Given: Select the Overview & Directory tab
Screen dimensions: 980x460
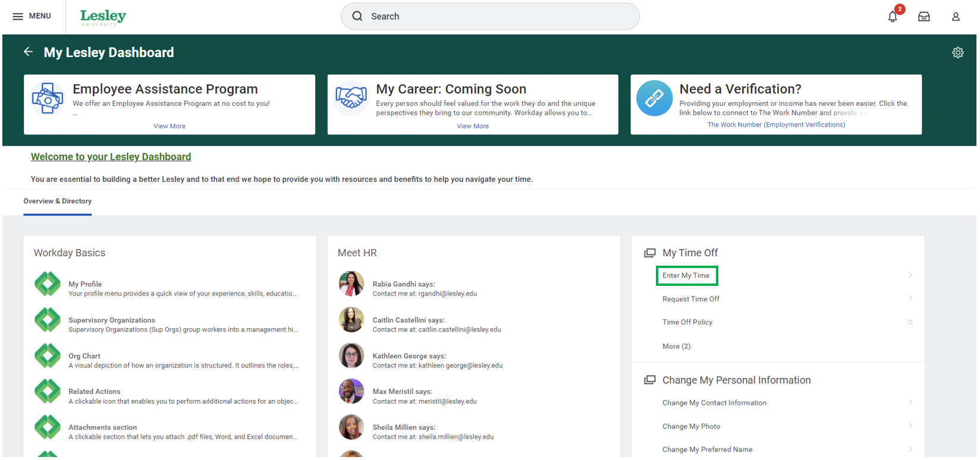Looking at the screenshot, I should tap(58, 201).
